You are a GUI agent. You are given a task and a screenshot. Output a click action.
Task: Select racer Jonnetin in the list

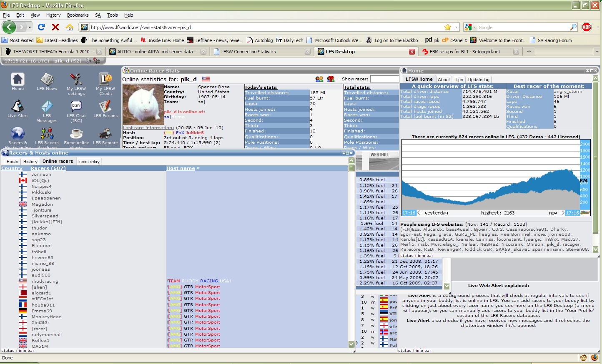tap(41, 175)
